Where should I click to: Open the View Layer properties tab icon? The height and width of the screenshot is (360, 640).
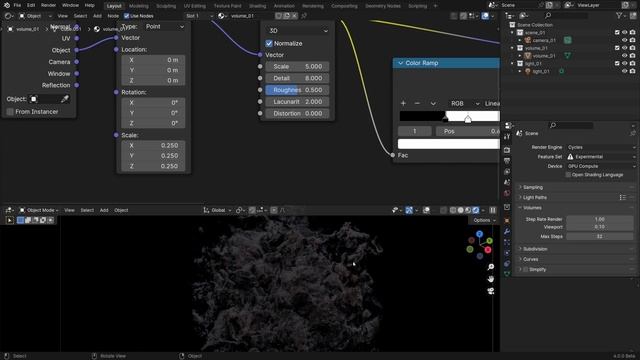tap(507, 171)
